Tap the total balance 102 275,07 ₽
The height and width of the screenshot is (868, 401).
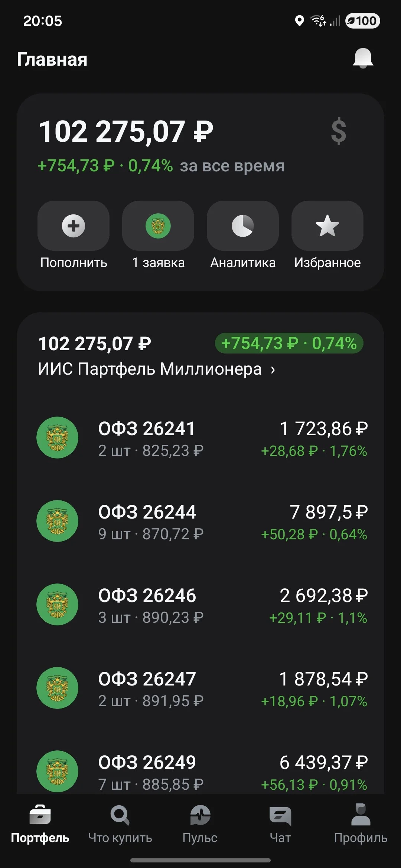[126, 131]
